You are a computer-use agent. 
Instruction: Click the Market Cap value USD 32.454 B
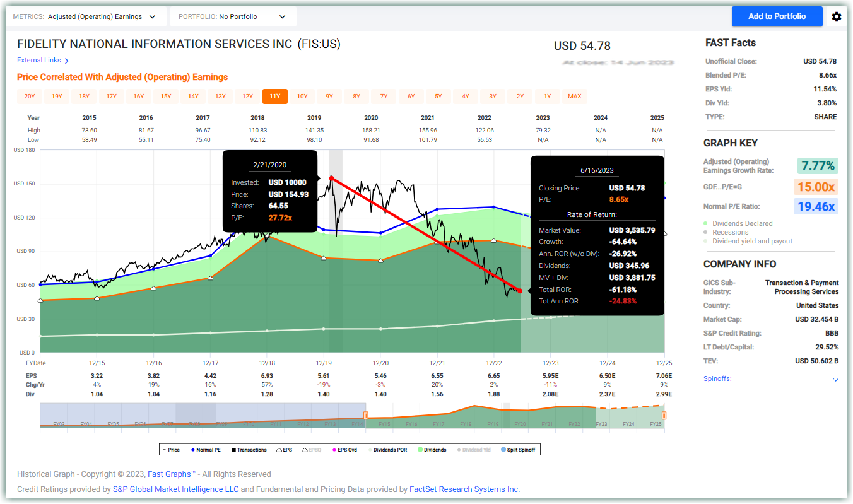click(816, 320)
